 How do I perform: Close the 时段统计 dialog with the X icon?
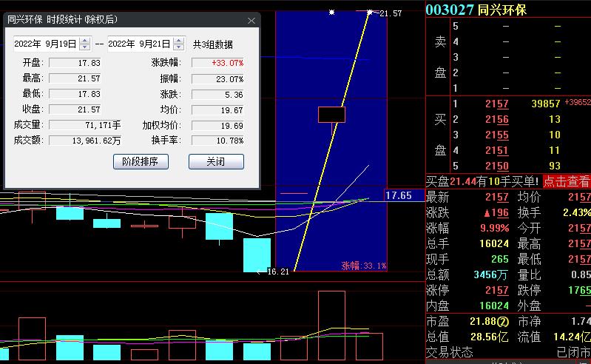pos(251,21)
